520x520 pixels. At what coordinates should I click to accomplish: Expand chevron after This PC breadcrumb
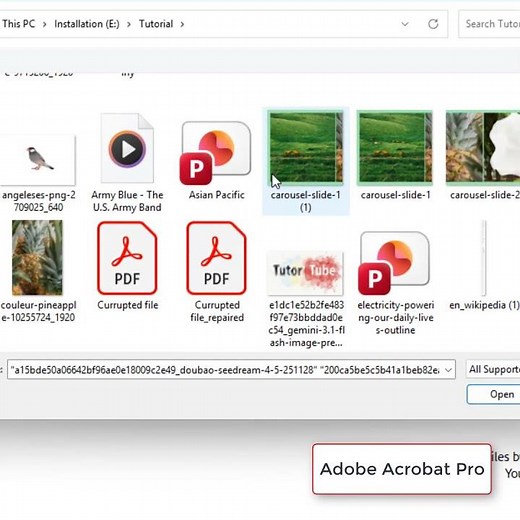click(44, 24)
